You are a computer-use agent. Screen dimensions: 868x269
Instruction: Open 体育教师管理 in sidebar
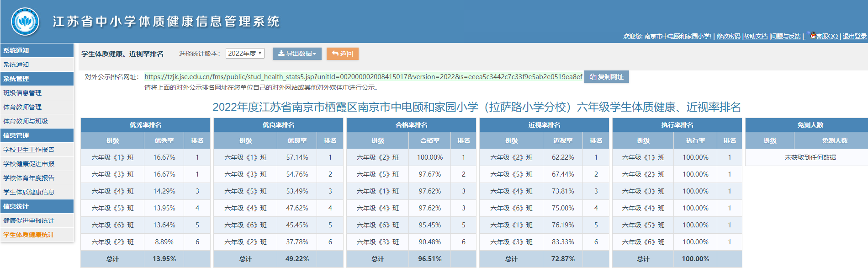tap(37, 107)
